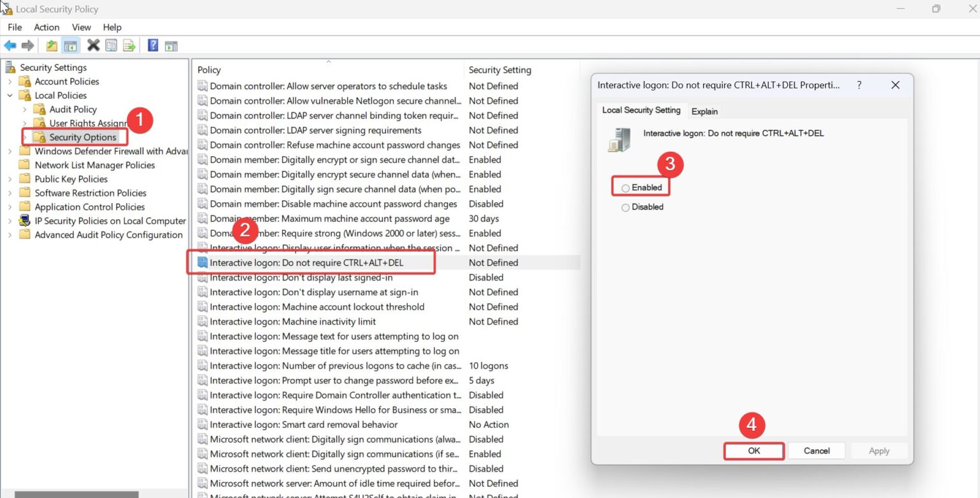The width and height of the screenshot is (980, 498).
Task: Click the import policy folder icon
Action: pyautogui.click(x=52, y=45)
